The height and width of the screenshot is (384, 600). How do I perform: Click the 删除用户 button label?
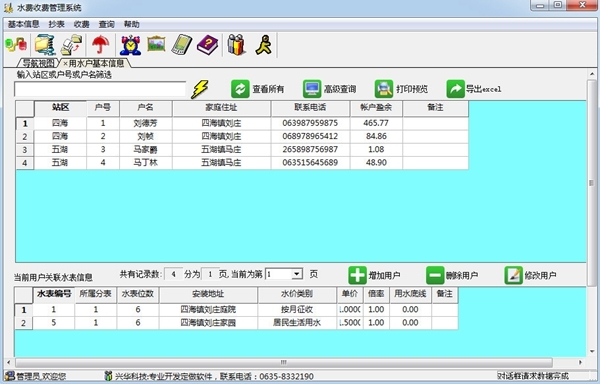(462, 275)
